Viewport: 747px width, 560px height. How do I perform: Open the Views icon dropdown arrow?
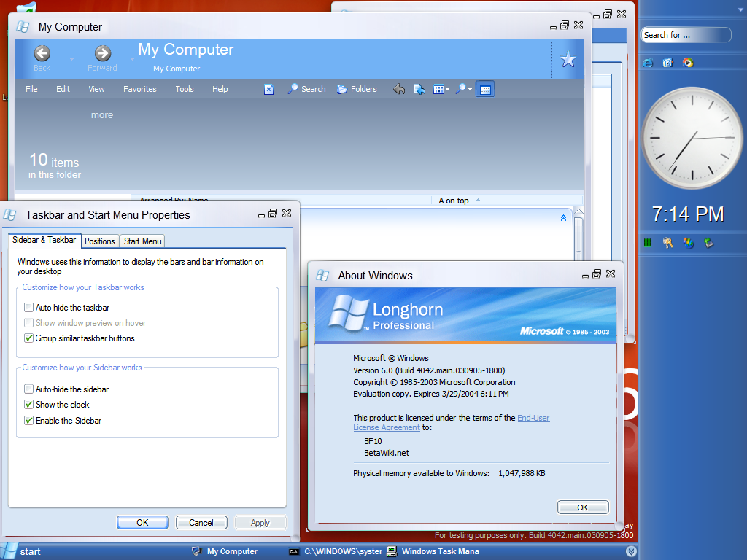pos(447,90)
